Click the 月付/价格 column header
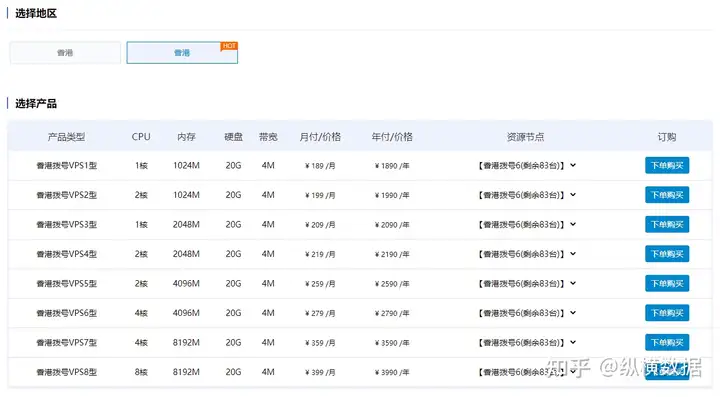This screenshot has height=397, width=720. click(320, 137)
